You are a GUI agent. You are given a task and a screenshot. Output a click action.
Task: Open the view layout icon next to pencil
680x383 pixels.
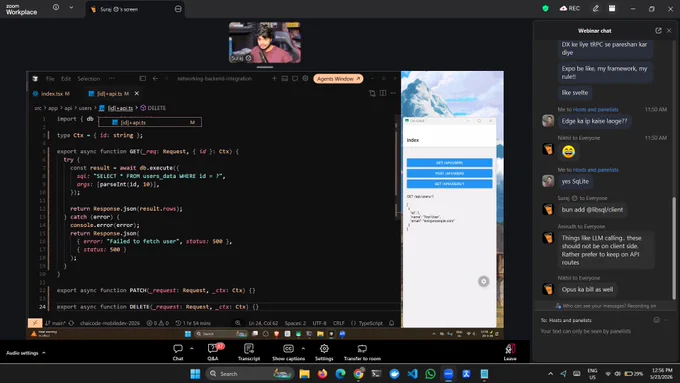pyautogui.click(x=612, y=8)
